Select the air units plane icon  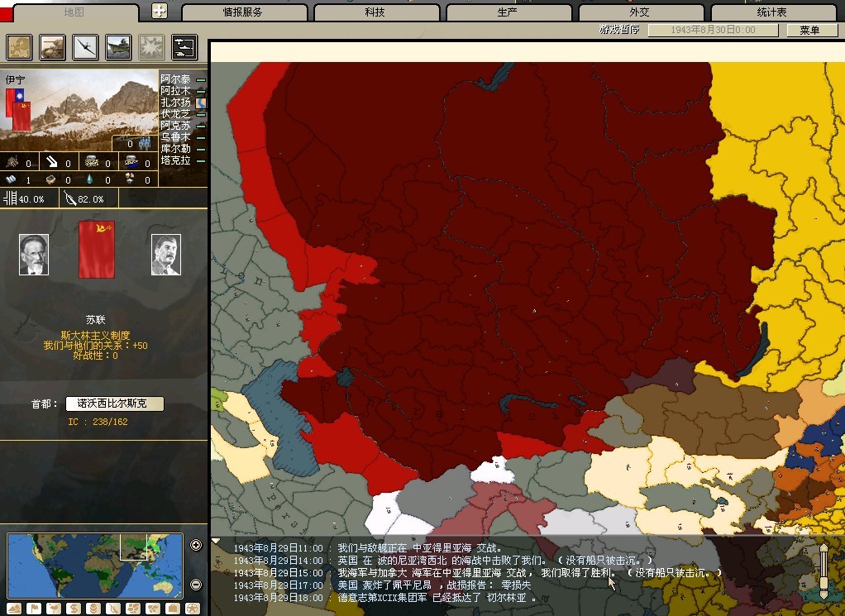(86, 47)
